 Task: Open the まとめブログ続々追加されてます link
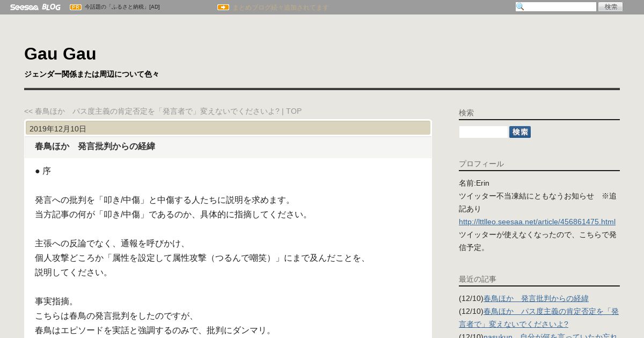[x=280, y=8]
